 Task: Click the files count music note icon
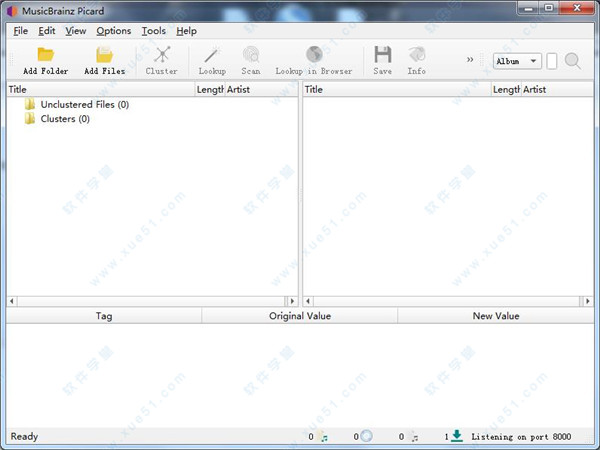[323, 436]
